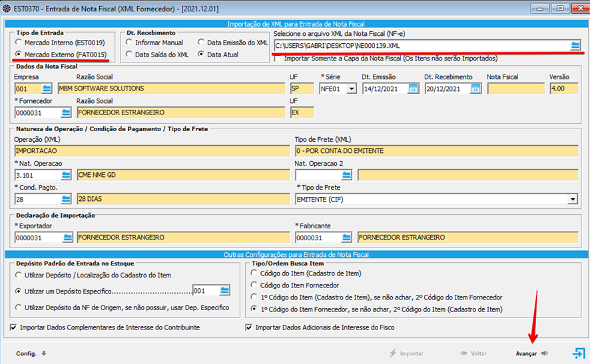The height and width of the screenshot is (364, 590).
Task: Minimize the EST0370 window
Action: (540, 8)
